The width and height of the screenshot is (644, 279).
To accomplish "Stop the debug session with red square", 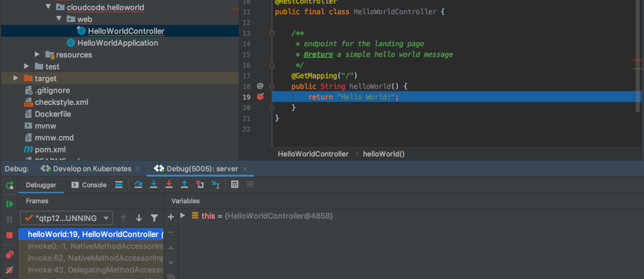I will click(x=10, y=235).
